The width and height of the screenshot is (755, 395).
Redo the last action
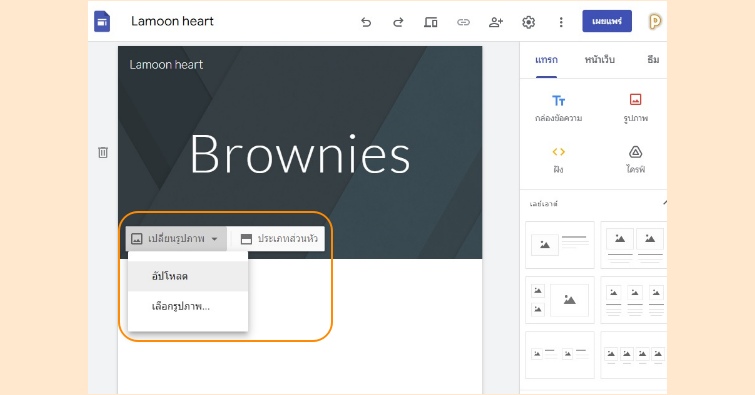pyautogui.click(x=398, y=22)
